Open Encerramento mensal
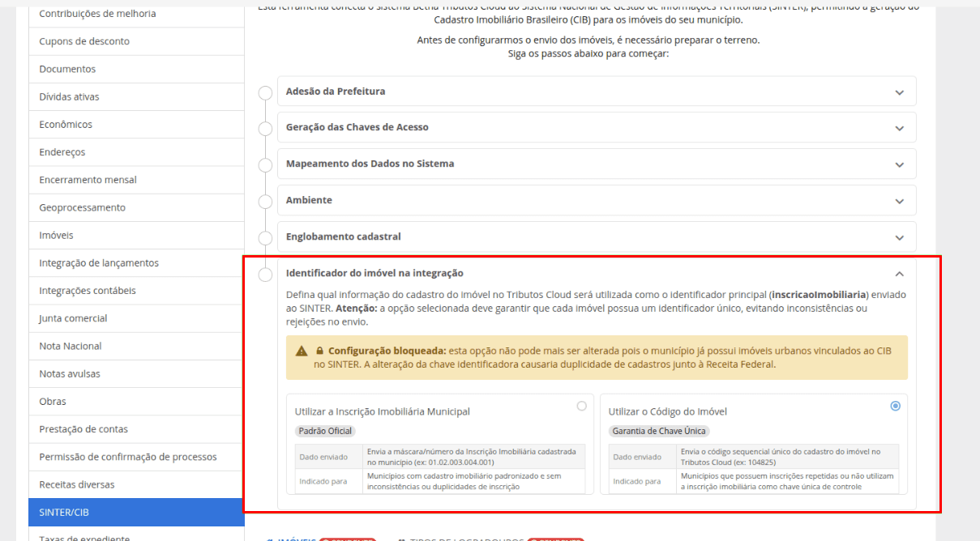The width and height of the screenshot is (980, 541). pyautogui.click(x=136, y=180)
